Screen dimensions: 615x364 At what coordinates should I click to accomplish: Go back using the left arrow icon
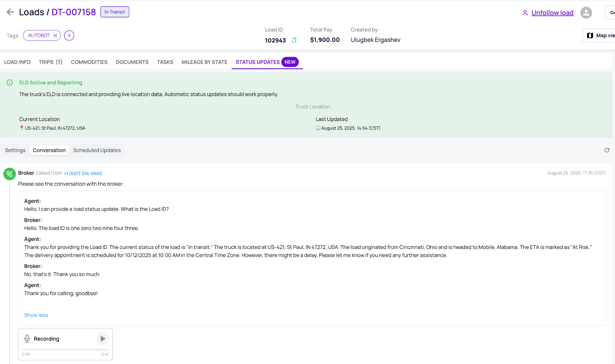pyautogui.click(x=10, y=12)
